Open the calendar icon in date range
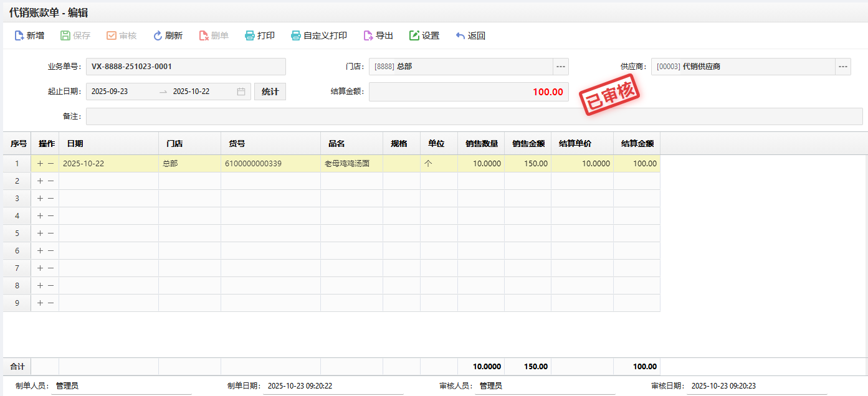 coord(241,92)
